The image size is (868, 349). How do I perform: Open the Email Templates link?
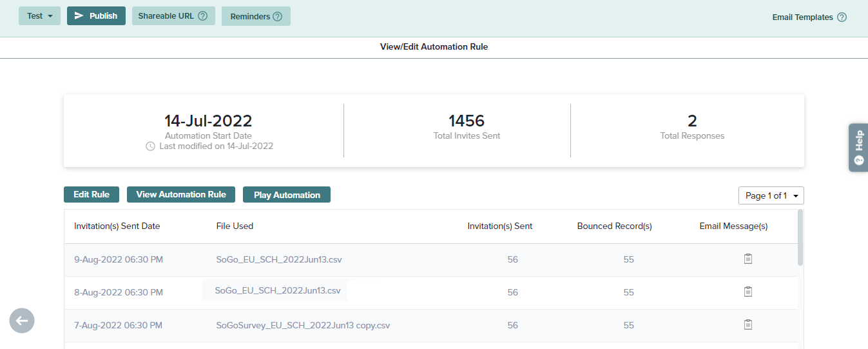(802, 17)
